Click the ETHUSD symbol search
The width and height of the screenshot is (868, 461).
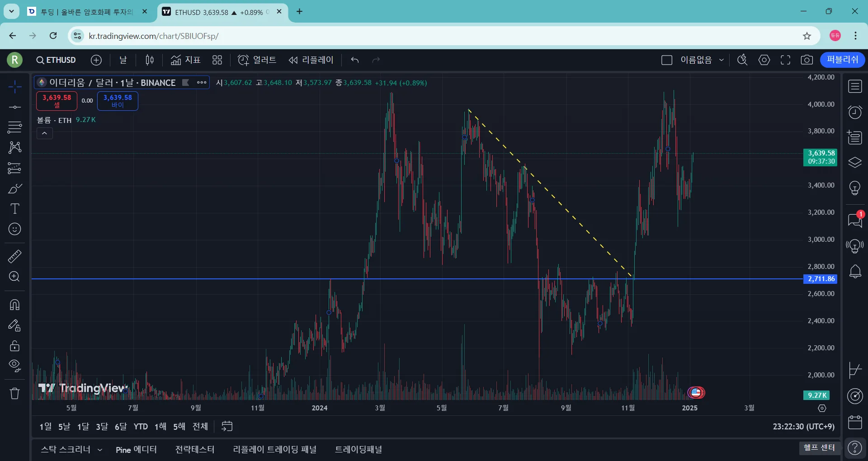pos(56,60)
